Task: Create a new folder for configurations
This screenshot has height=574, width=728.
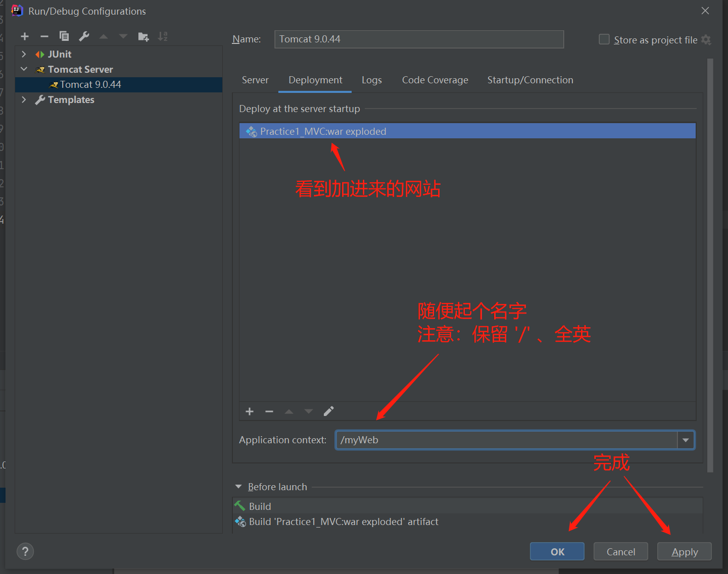Action: [143, 36]
